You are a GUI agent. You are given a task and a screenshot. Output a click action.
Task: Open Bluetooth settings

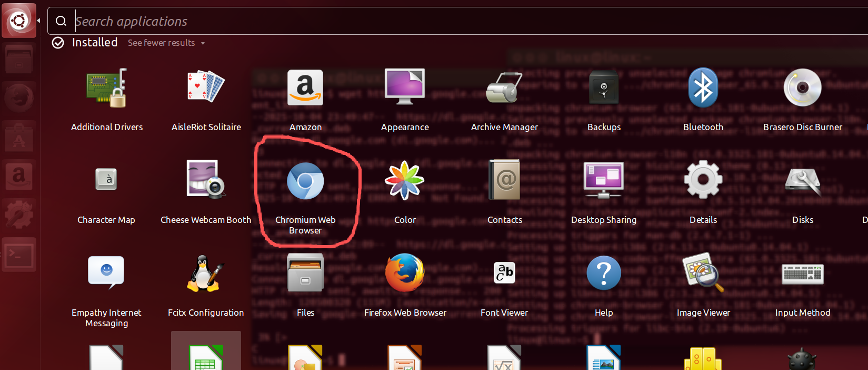coord(703,87)
